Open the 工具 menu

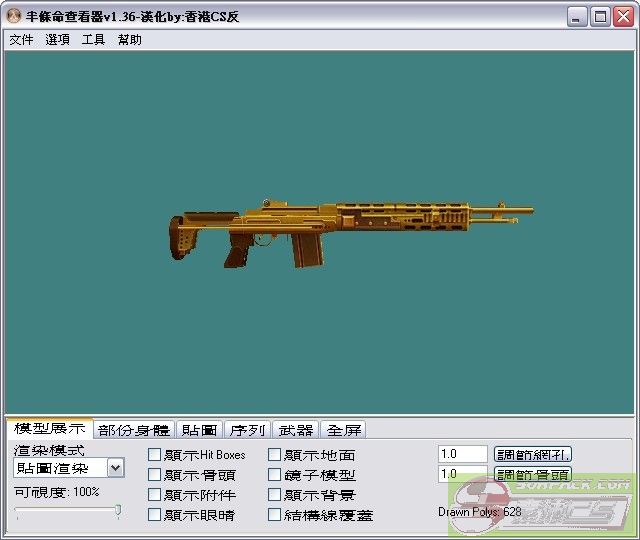[x=93, y=40]
